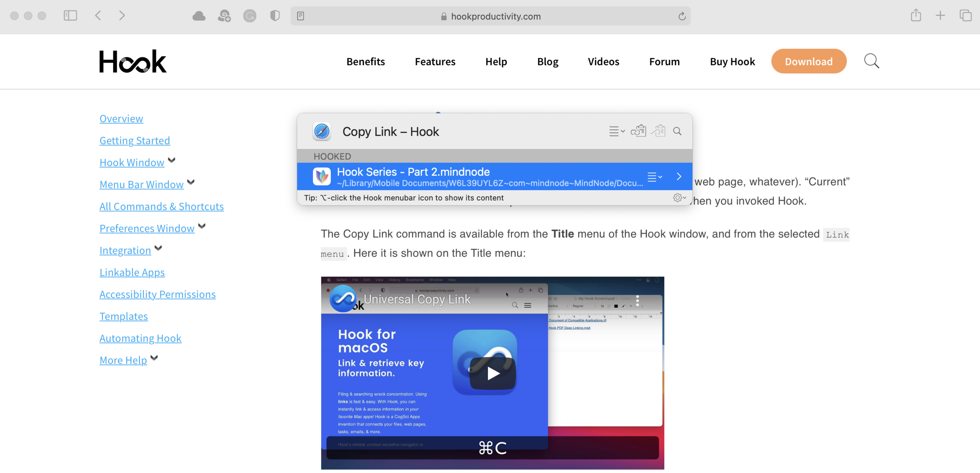This screenshot has width=980, height=473.
Task: Click MindNode file icon in hooked row
Action: pos(322,176)
